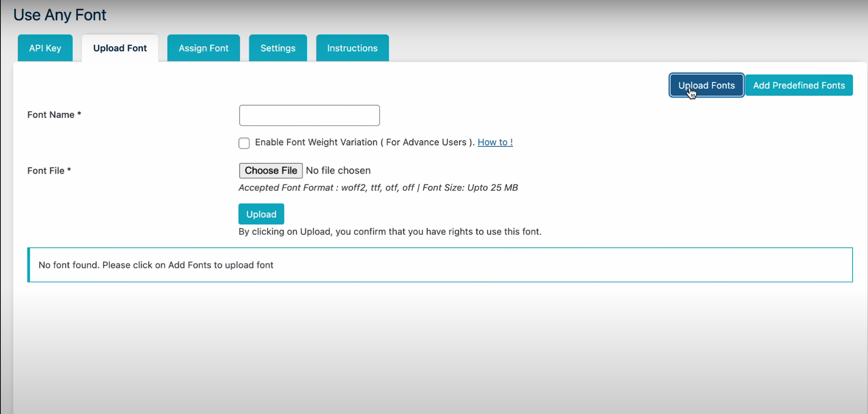Screen dimensions: 868x414
Task: Enable the Font Weight Variation checkbox
Action: (244, 143)
